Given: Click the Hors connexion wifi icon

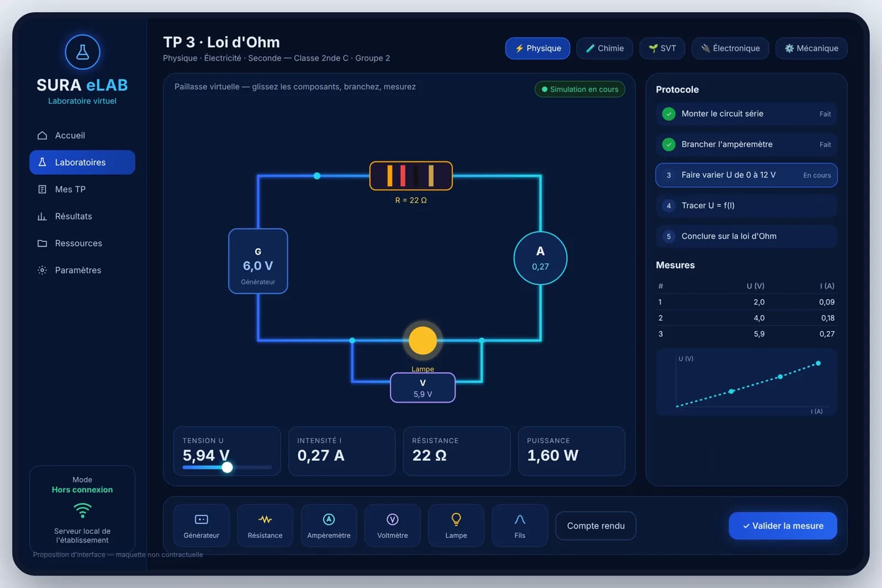Looking at the screenshot, I should click(x=82, y=510).
